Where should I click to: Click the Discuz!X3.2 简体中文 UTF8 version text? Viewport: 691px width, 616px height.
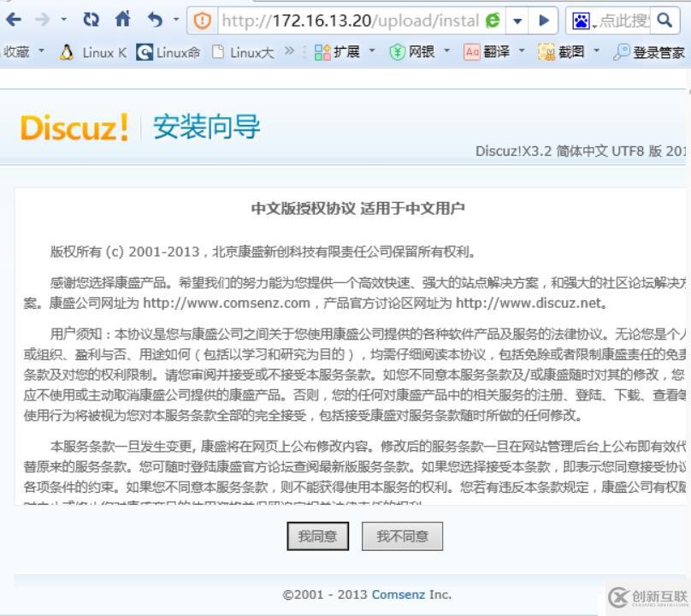click(581, 151)
